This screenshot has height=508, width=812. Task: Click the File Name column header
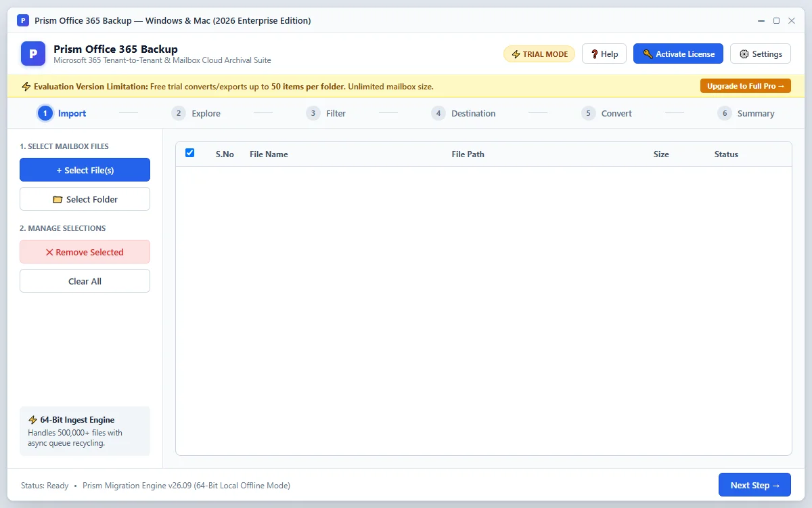[269, 154]
